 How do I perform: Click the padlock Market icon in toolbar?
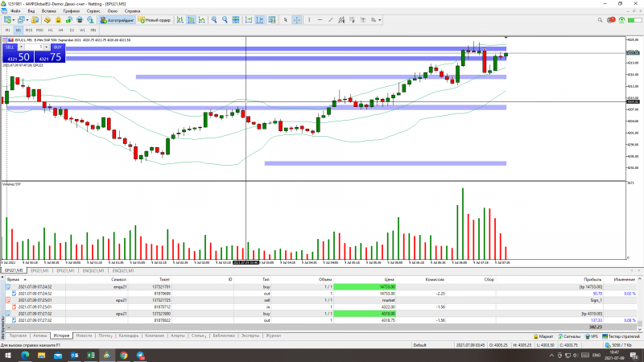tap(58, 19)
